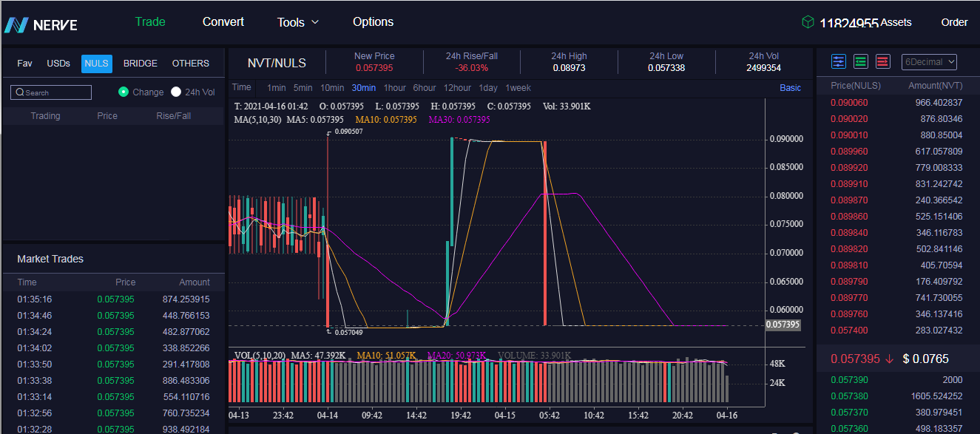980x434 pixels.
Task: Focus the trading pair Search field
Action: tap(51, 92)
